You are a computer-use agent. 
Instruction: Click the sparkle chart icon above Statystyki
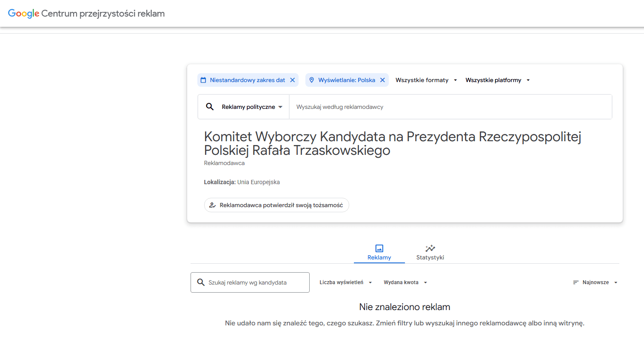click(x=430, y=248)
